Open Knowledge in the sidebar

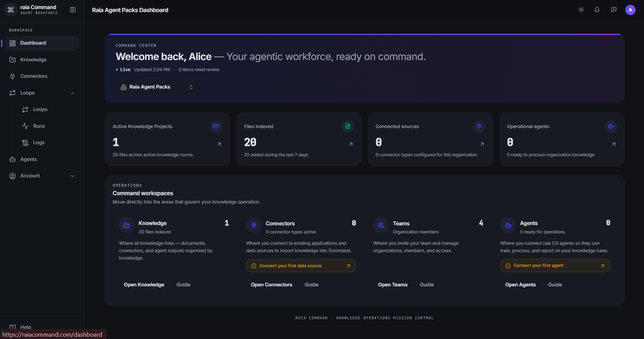click(x=42, y=60)
